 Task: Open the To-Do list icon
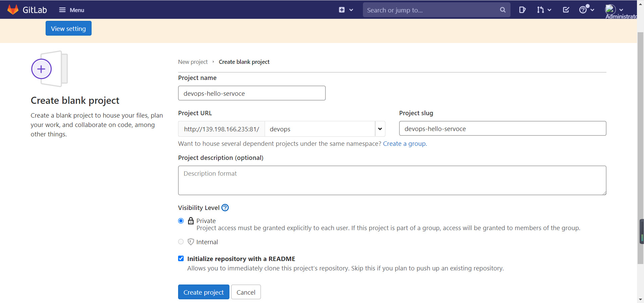(x=566, y=10)
